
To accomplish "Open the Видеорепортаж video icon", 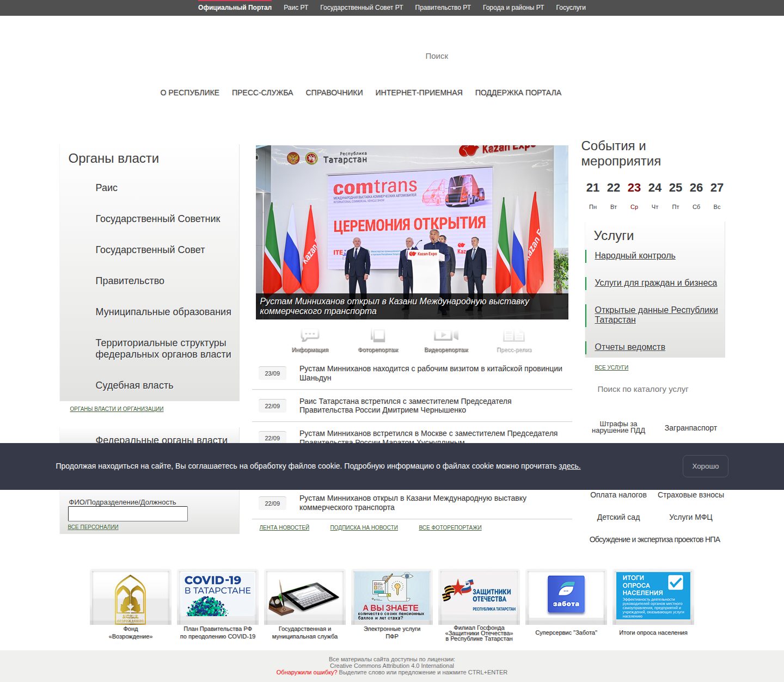I will tap(446, 335).
